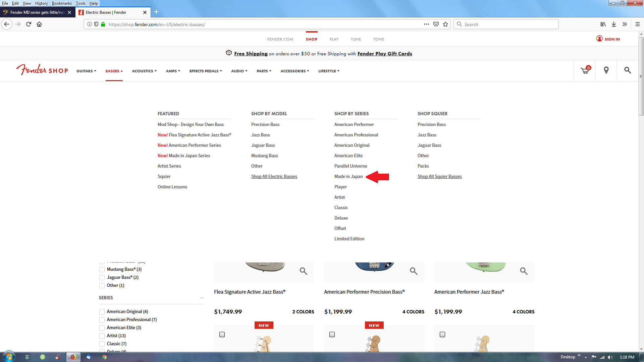Check the Artist series checkbox

click(102, 336)
